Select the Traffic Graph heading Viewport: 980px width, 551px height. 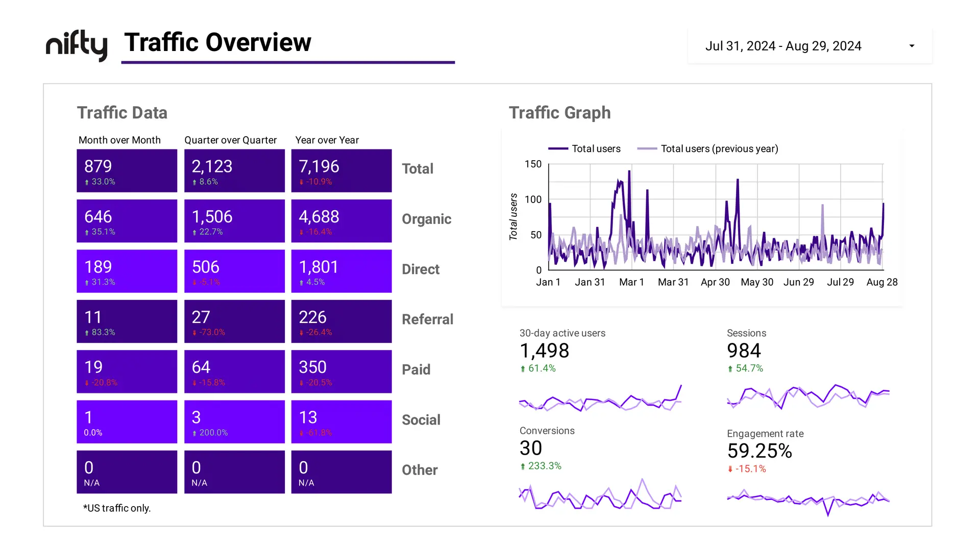pyautogui.click(x=559, y=112)
